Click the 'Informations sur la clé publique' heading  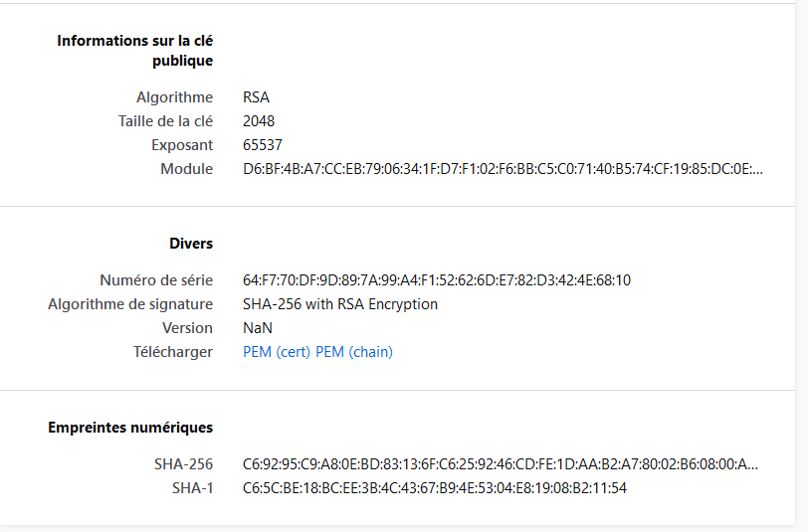coord(135,51)
